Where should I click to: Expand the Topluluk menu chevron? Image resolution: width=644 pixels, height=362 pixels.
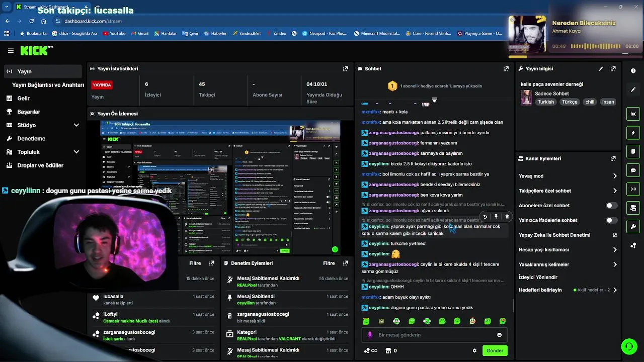pyautogui.click(x=76, y=152)
